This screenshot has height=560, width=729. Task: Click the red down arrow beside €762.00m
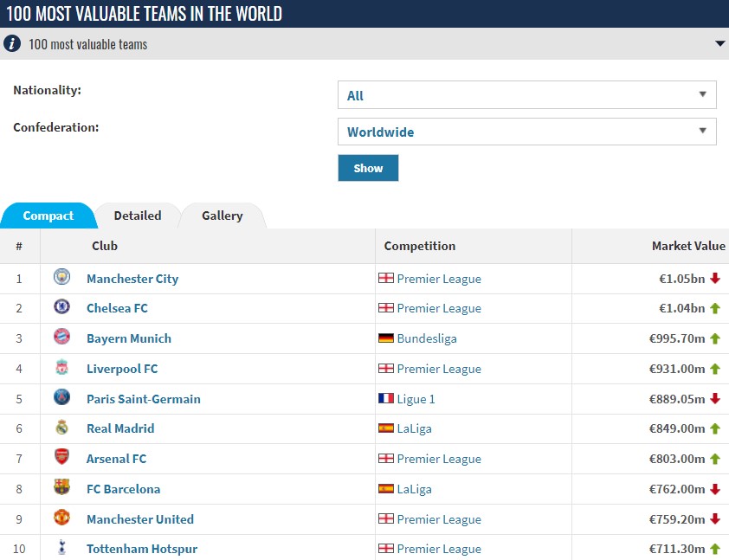click(715, 489)
